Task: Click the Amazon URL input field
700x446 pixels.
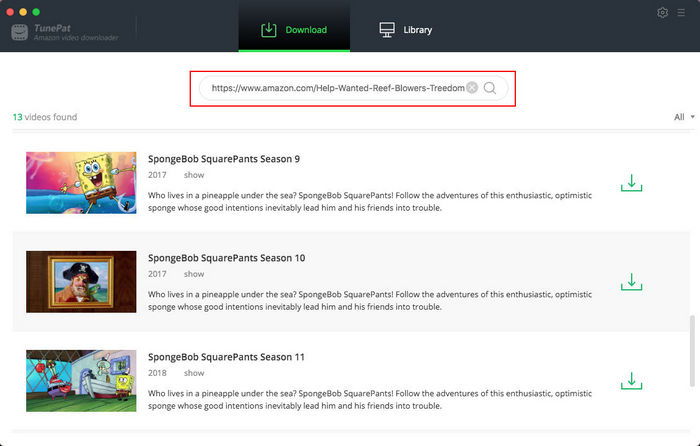Action: 337,88
